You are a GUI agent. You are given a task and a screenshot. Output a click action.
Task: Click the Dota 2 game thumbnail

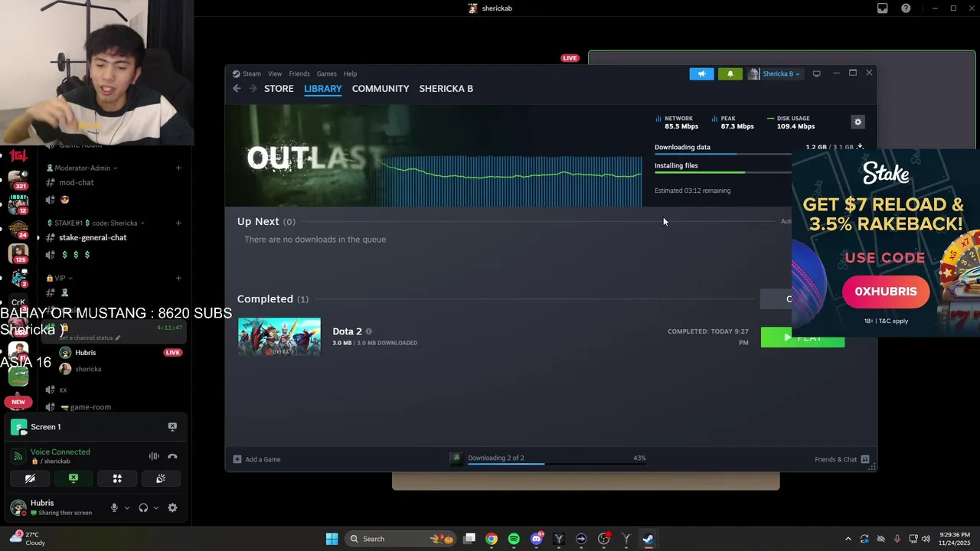(279, 337)
